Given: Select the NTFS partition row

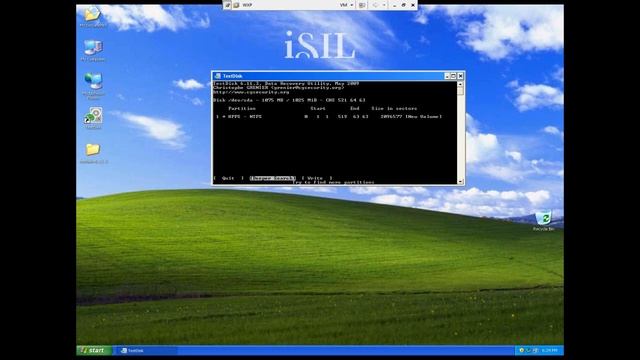Looking at the screenshot, I should click(x=329, y=116).
